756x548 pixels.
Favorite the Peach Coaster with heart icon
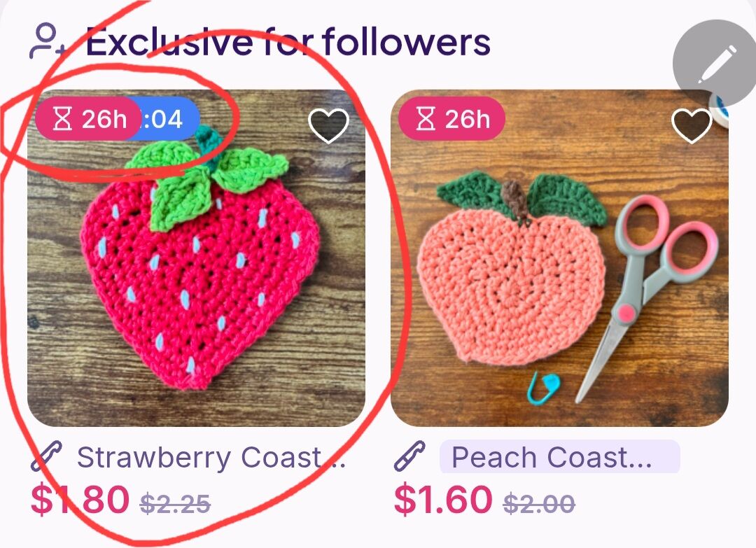point(692,126)
